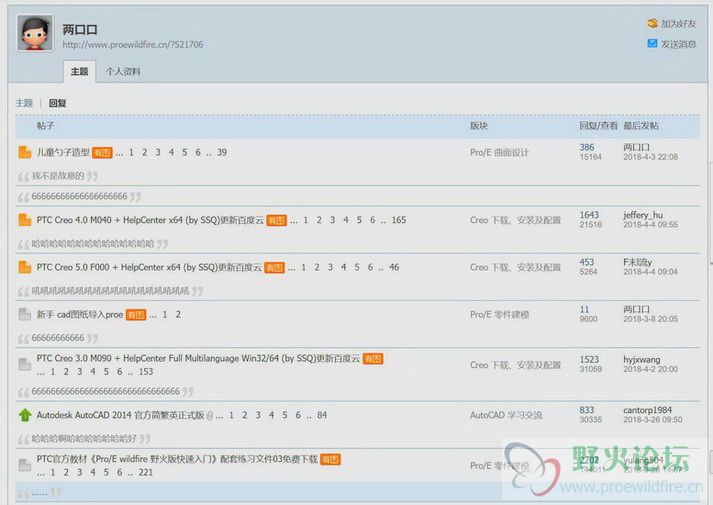713x505 pixels.
Task: Click the 有图 badge on Creo 3.0 thread
Action: 373,359
